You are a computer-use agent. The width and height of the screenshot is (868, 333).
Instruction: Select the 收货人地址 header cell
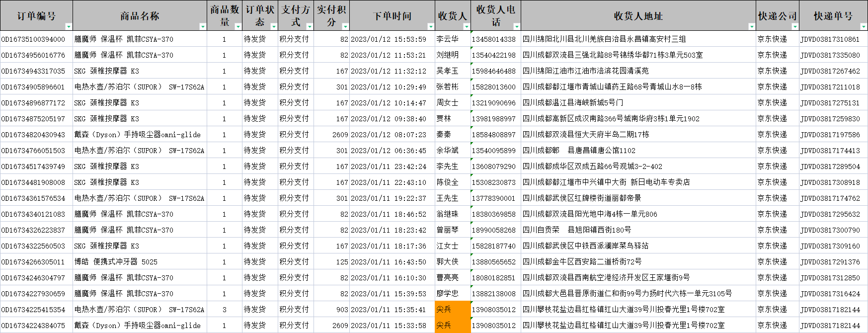(638, 16)
